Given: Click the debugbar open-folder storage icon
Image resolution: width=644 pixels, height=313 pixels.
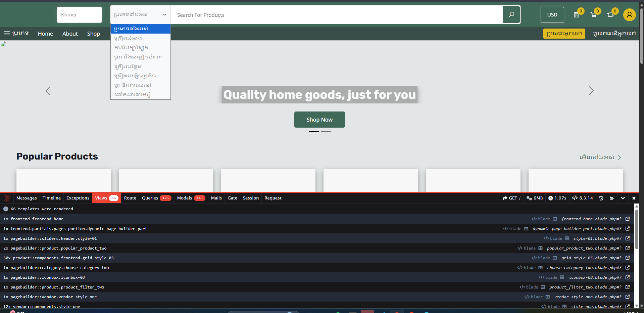Looking at the screenshot, I should click(x=612, y=198).
